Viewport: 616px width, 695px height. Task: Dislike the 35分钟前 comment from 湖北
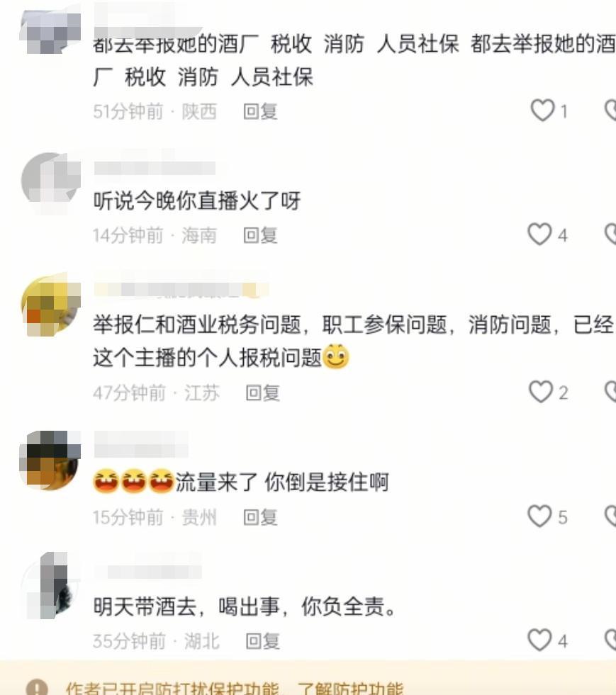[610, 640]
